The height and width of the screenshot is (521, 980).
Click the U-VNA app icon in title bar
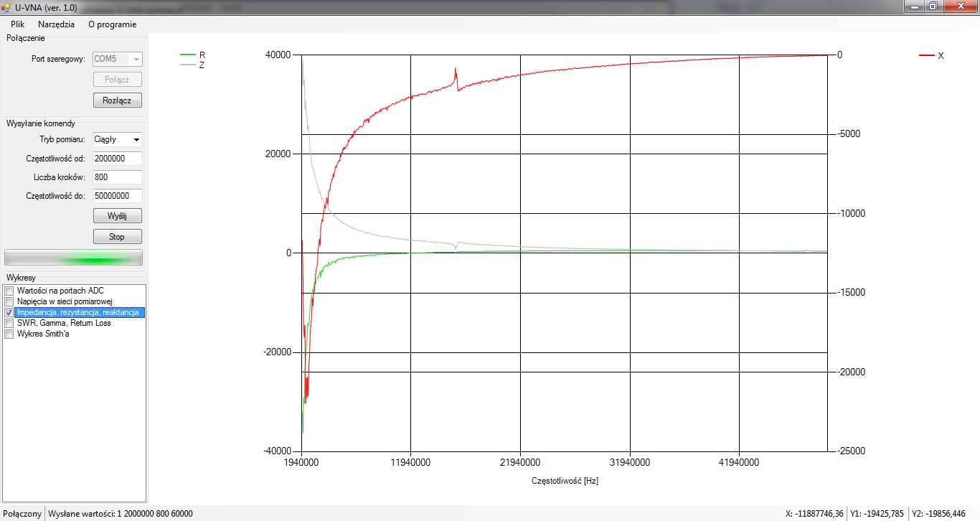point(6,6)
